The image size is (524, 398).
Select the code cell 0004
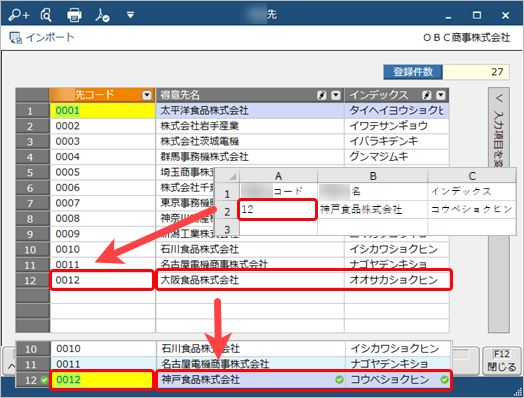[x=102, y=157]
